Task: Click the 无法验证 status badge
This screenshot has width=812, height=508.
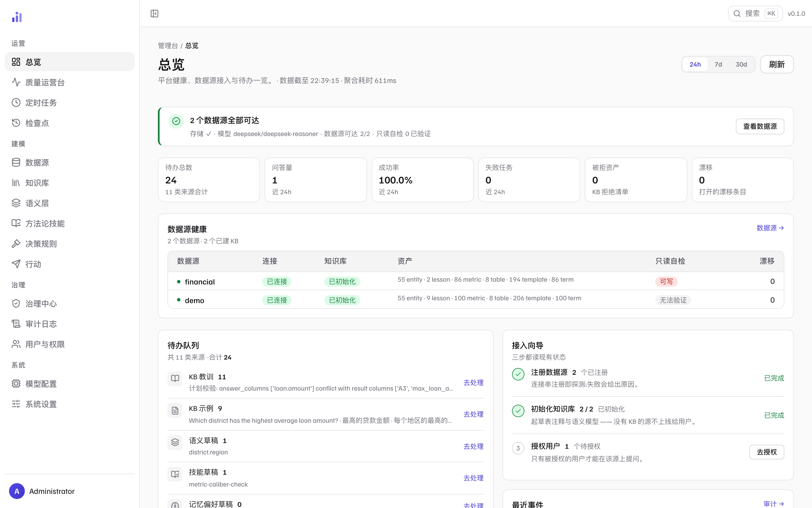Action: (x=673, y=300)
